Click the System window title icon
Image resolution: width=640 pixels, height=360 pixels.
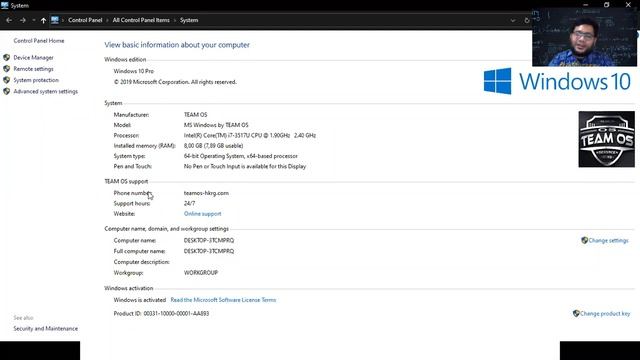pyautogui.click(x=4, y=5)
